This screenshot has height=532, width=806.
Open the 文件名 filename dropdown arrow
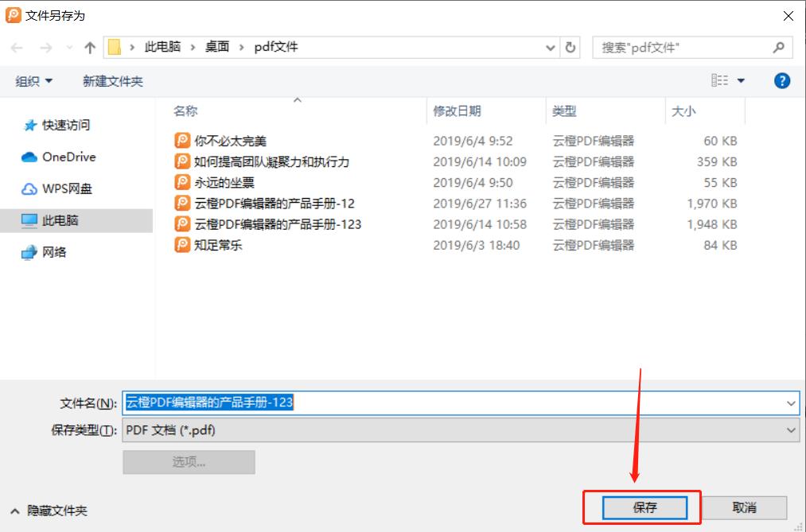[x=791, y=403]
